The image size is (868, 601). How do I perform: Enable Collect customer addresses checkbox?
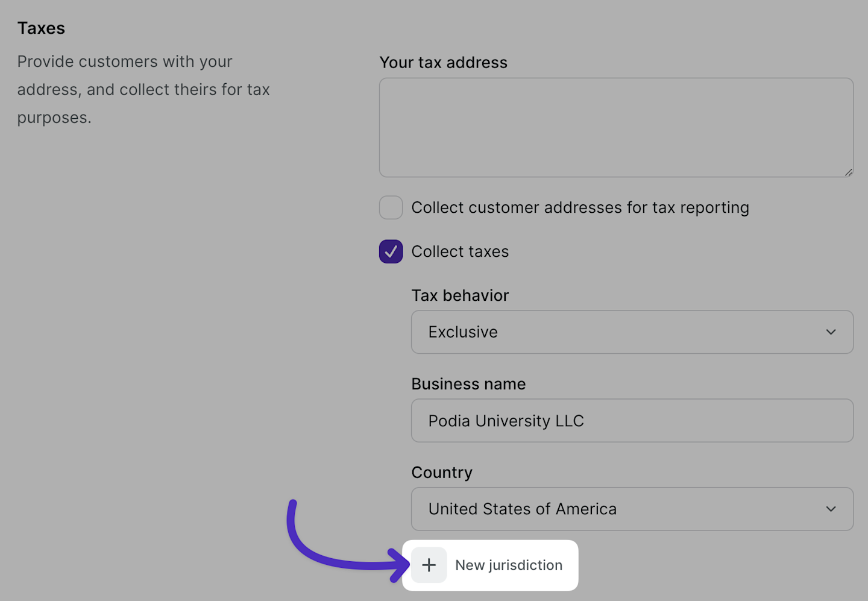pyautogui.click(x=391, y=207)
